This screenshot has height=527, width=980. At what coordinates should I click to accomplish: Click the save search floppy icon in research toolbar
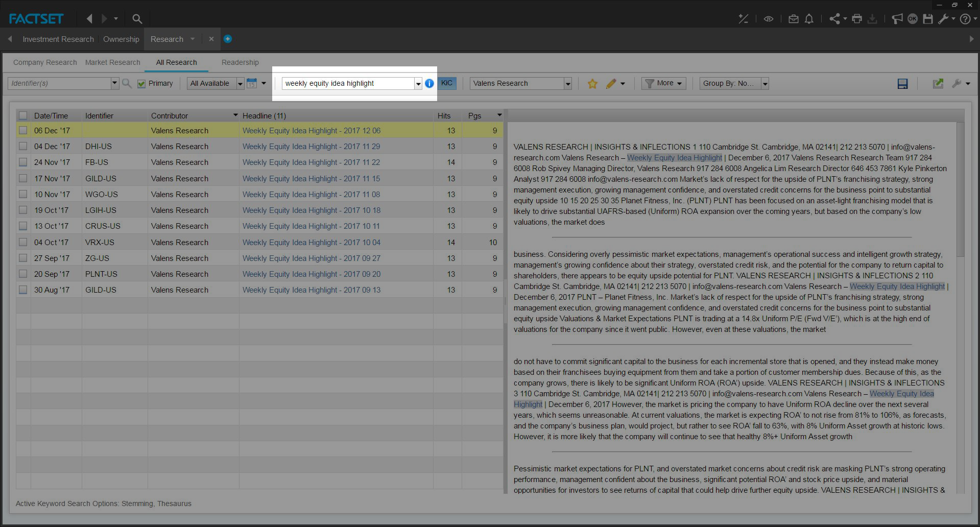(x=902, y=84)
